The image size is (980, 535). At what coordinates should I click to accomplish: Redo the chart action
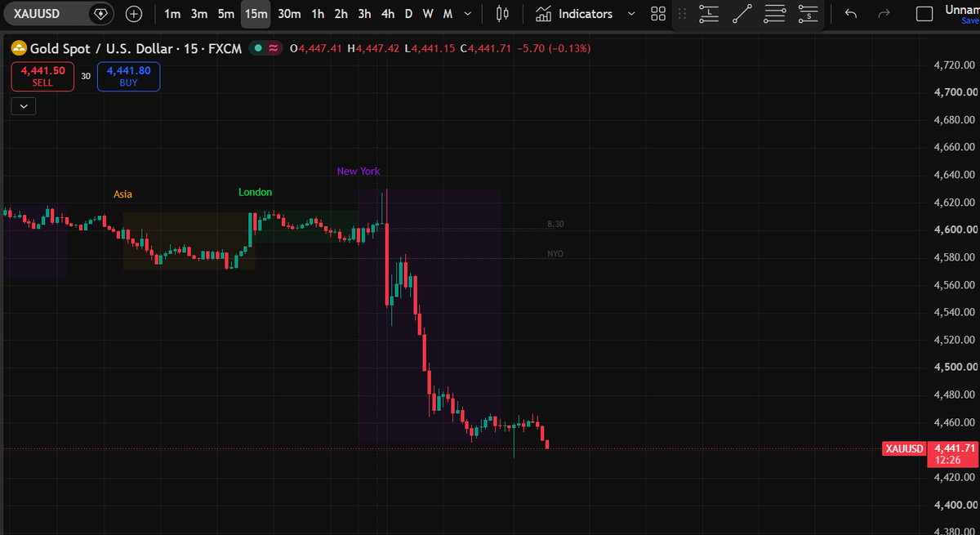883,14
